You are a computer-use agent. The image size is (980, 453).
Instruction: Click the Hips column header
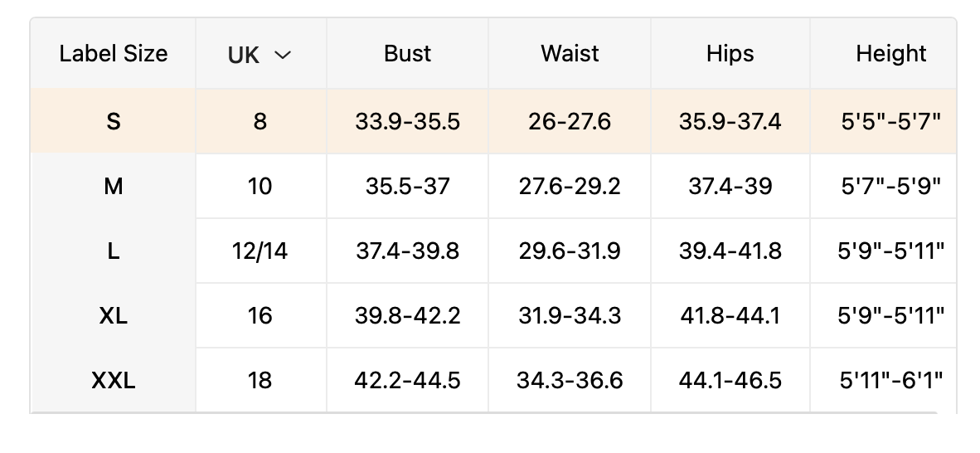point(730,54)
